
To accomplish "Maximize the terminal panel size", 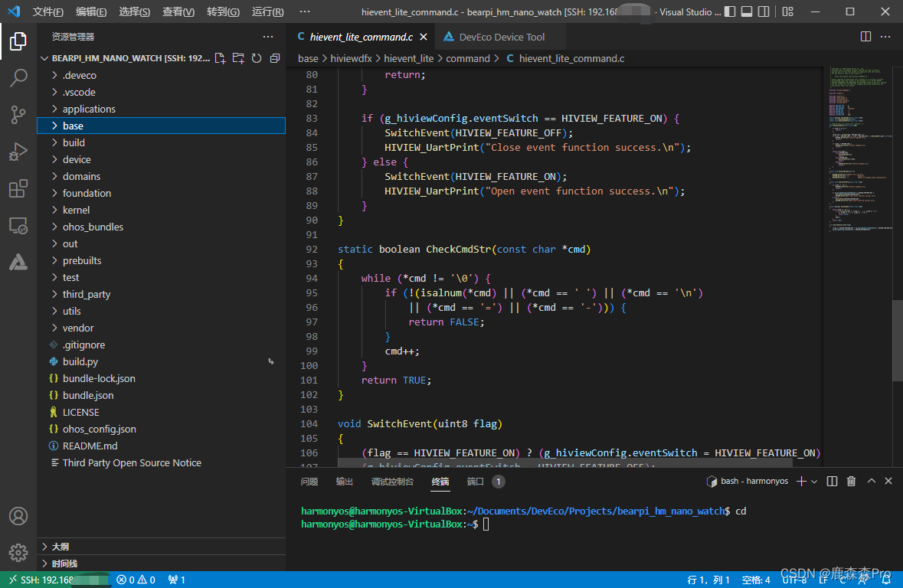I will 872,481.
